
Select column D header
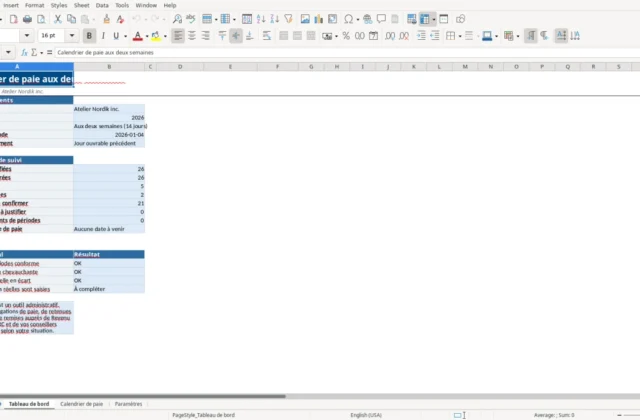point(180,67)
